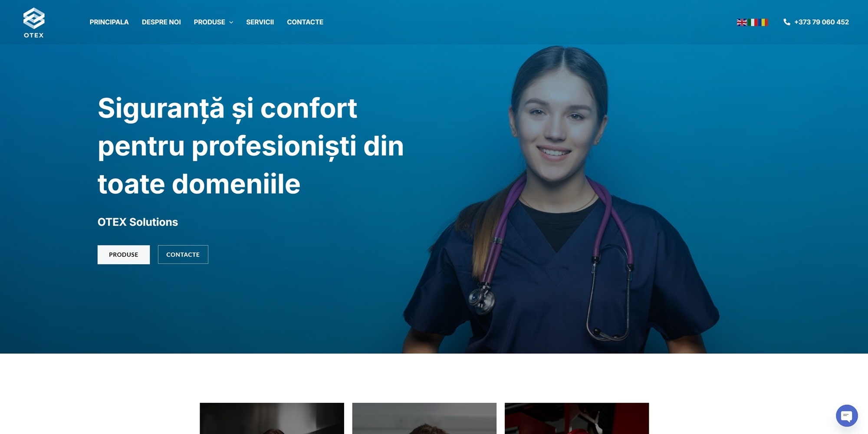The height and width of the screenshot is (434, 868).
Task: Click the OTEX logo in the header
Action: coord(34,23)
